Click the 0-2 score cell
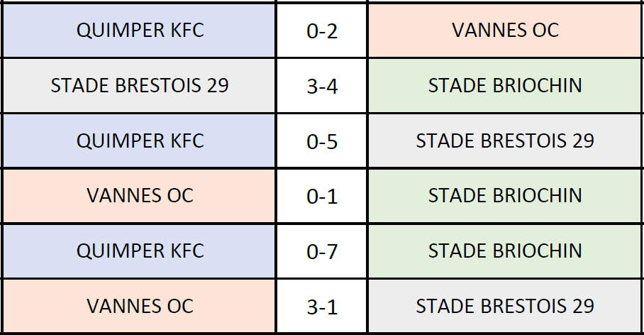 322,30
